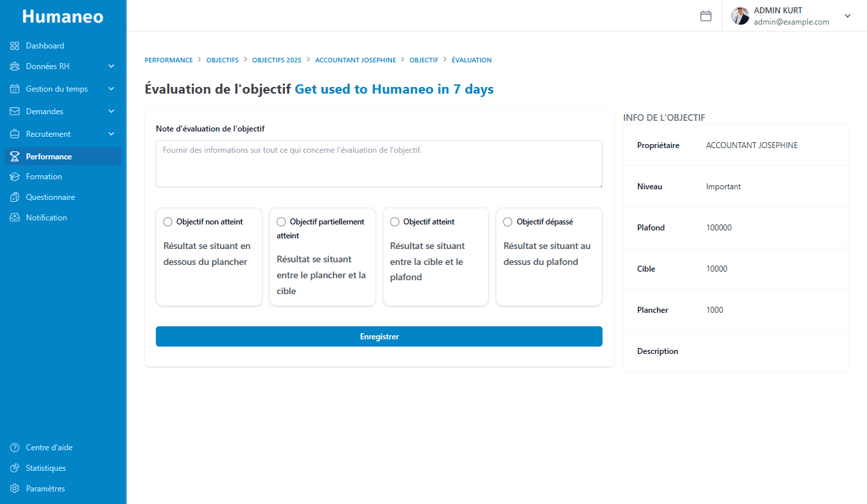Open the Notification section
867x504 pixels.
pos(47,217)
